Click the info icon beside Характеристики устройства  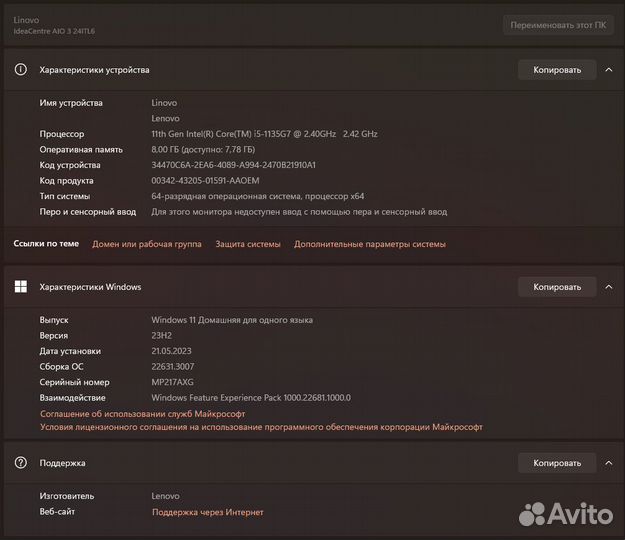[x=21, y=70]
